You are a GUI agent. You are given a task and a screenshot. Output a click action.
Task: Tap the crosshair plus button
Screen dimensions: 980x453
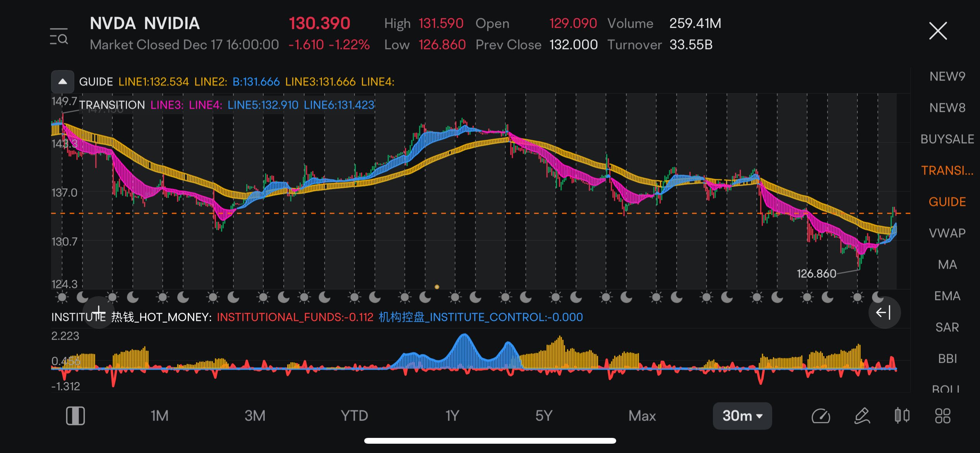coord(99,312)
